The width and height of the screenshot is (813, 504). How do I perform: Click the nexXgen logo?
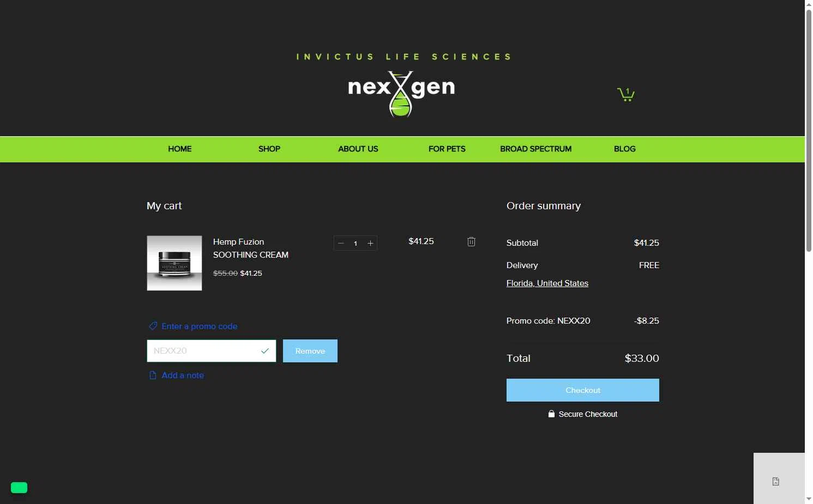(x=401, y=94)
